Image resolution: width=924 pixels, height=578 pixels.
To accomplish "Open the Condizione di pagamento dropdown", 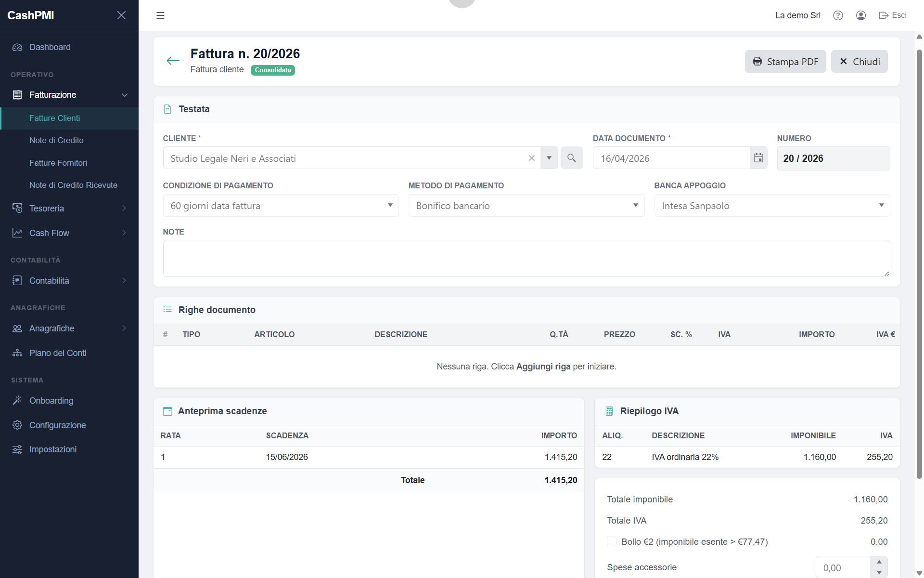I will [281, 206].
